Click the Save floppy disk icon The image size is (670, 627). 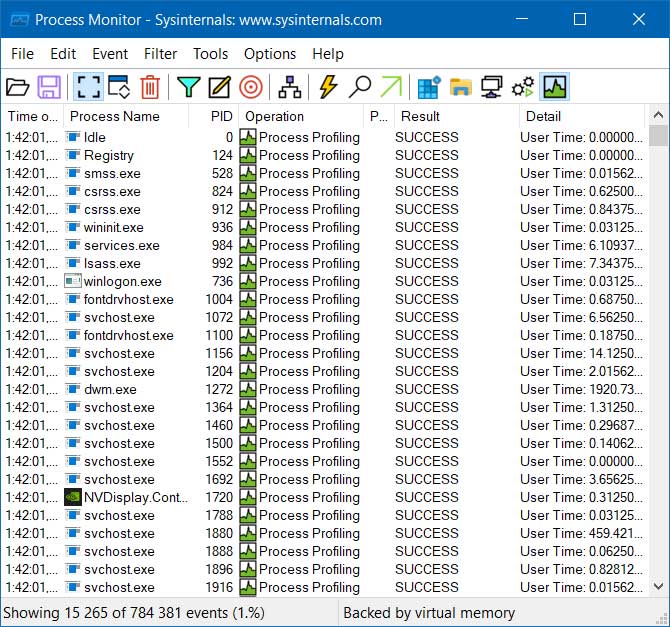(x=49, y=87)
